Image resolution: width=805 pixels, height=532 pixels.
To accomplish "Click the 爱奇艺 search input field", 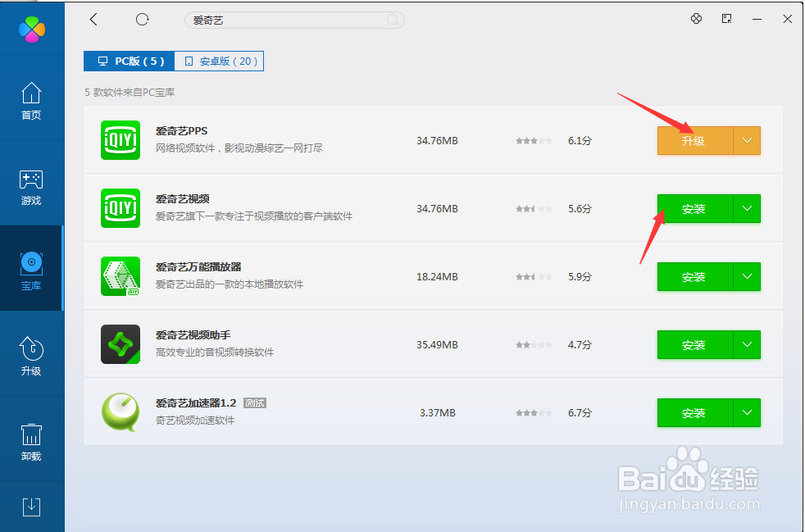I will pos(294,20).
